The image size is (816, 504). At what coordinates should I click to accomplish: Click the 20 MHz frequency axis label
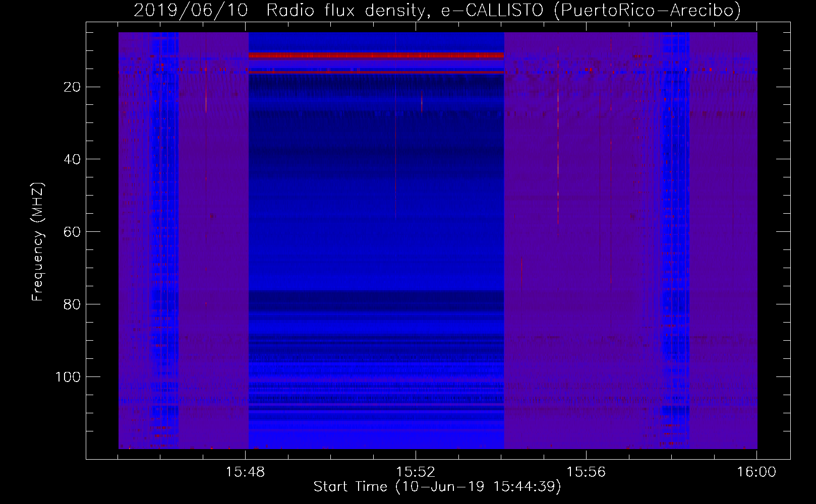coord(73,87)
